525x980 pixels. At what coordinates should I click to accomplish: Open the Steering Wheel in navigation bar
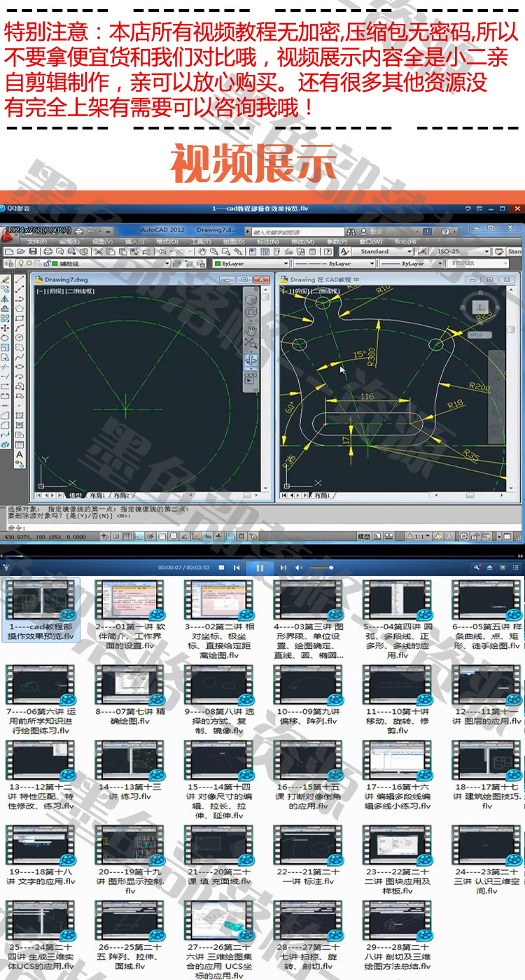tap(251, 311)
